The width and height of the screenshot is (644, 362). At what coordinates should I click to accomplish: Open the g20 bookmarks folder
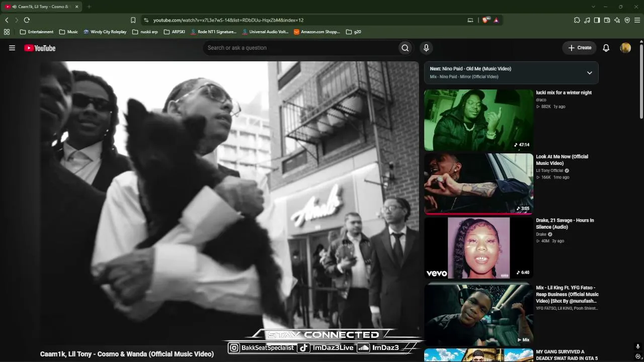pyautogui.click(x=354, y=32)
